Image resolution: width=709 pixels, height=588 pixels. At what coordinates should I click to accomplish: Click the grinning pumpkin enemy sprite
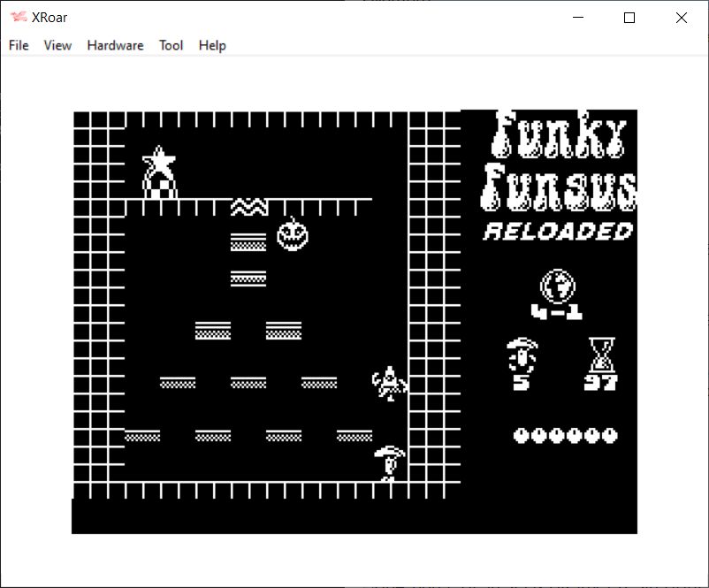tap(293, 234)
